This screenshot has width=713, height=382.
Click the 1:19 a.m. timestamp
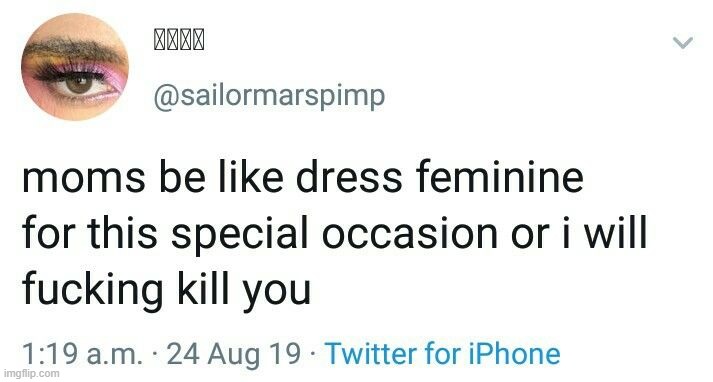(x=82, y=354)
